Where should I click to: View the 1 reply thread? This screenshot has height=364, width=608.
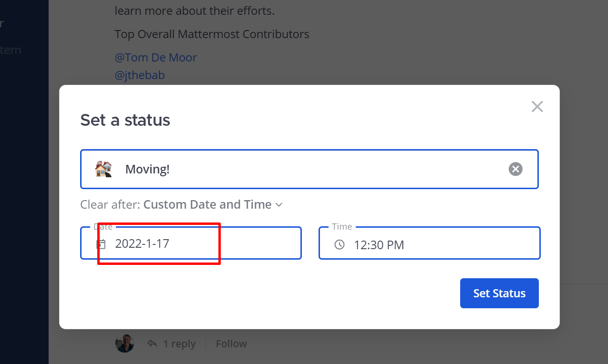pos(179,344)
